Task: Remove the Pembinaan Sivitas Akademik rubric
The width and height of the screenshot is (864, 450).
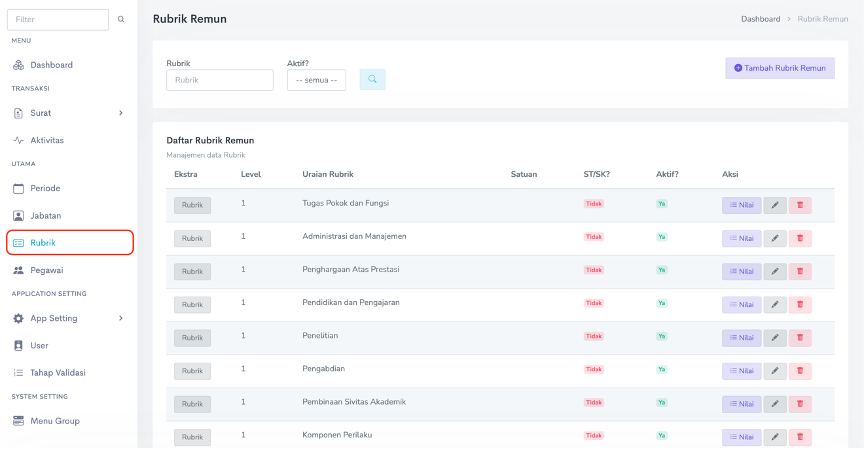Action: click(x=800, y=404)
